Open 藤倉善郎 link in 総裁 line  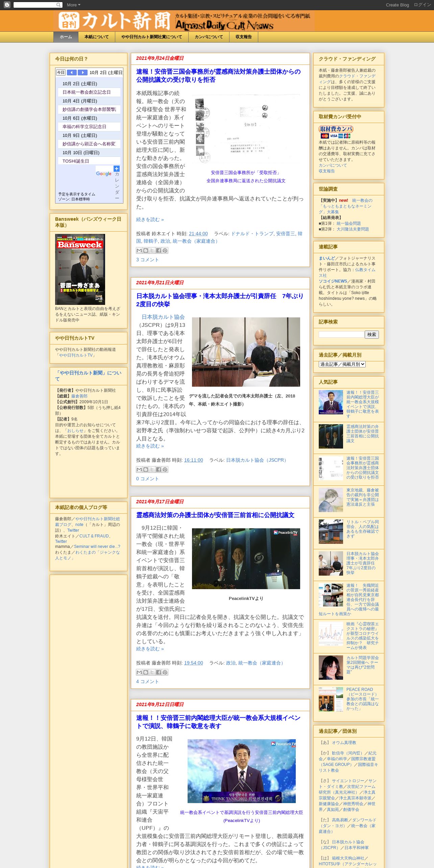[x=79, y=396]
